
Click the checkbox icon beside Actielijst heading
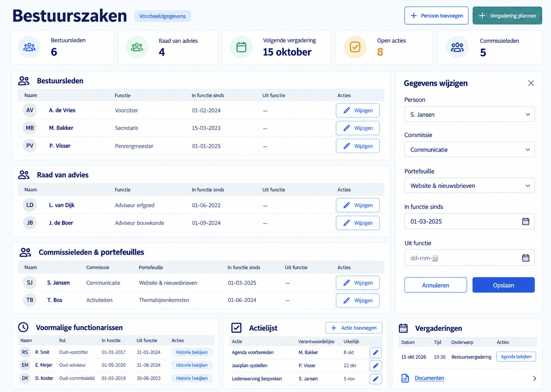237,328
